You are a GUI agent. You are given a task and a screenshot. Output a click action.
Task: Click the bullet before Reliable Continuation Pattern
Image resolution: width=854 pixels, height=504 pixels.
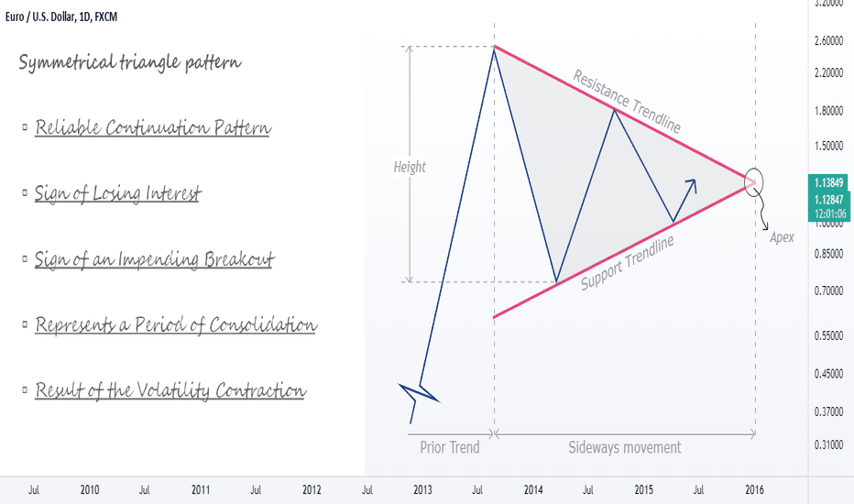tap(25, 126)
